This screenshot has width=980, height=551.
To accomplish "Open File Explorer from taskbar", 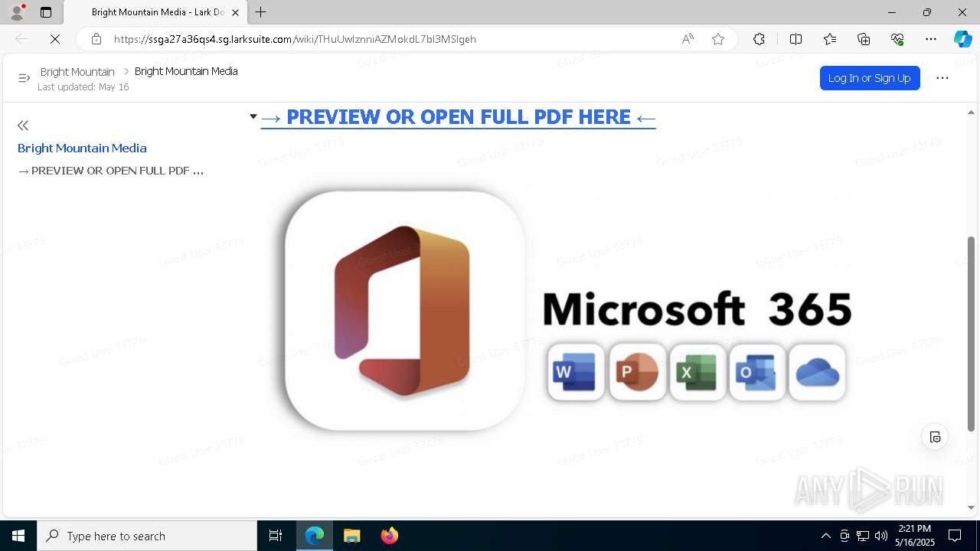I will click(351, 536).
